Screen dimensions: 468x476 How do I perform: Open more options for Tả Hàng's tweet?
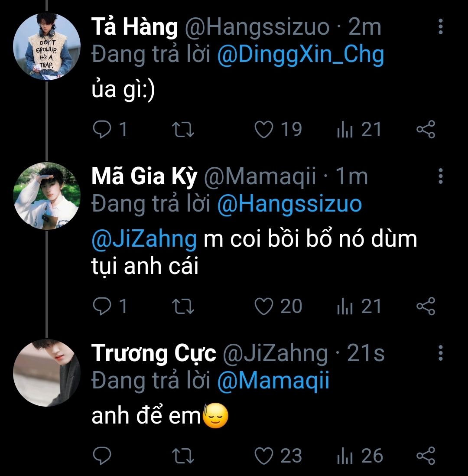[440, 27]
